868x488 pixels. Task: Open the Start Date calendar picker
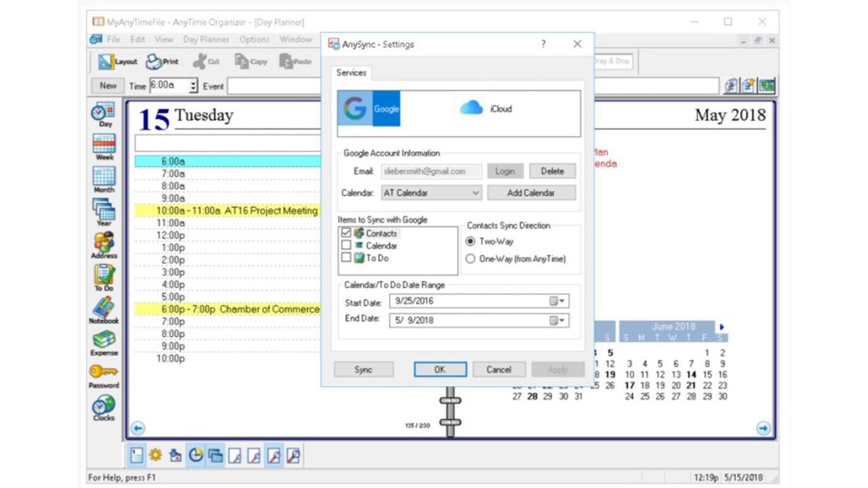[558, 301]
